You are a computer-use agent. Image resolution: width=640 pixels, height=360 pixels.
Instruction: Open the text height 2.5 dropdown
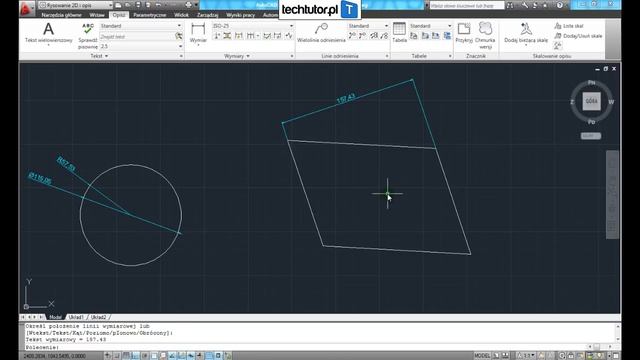[x=141, y=47]
